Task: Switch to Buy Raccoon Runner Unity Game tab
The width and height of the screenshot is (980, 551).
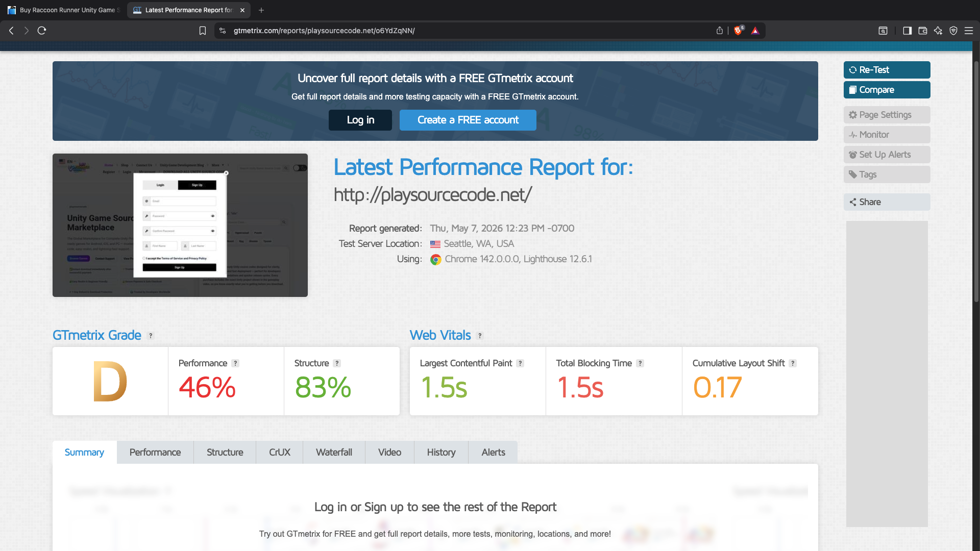Action: (x=64, y=10)
